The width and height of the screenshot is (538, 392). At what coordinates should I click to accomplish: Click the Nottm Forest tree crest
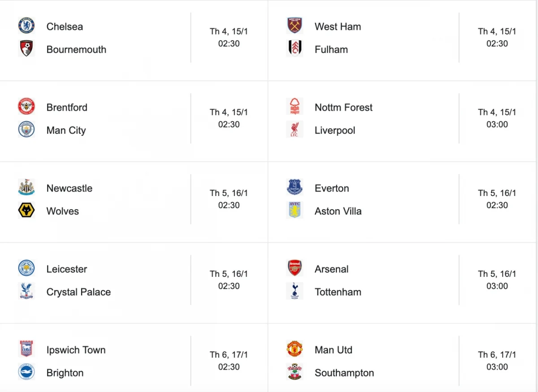pyautogui.click(x=295, y=106)
